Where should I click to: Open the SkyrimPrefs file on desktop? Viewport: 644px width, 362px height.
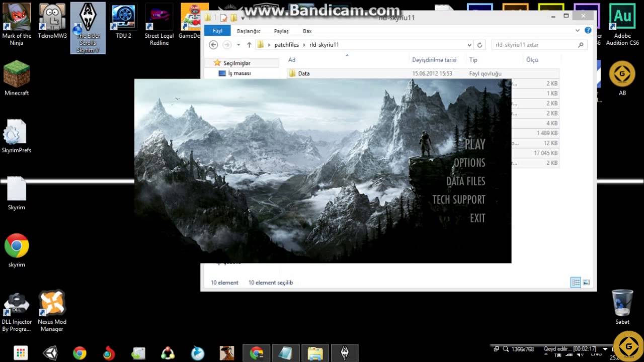[17, 136]
